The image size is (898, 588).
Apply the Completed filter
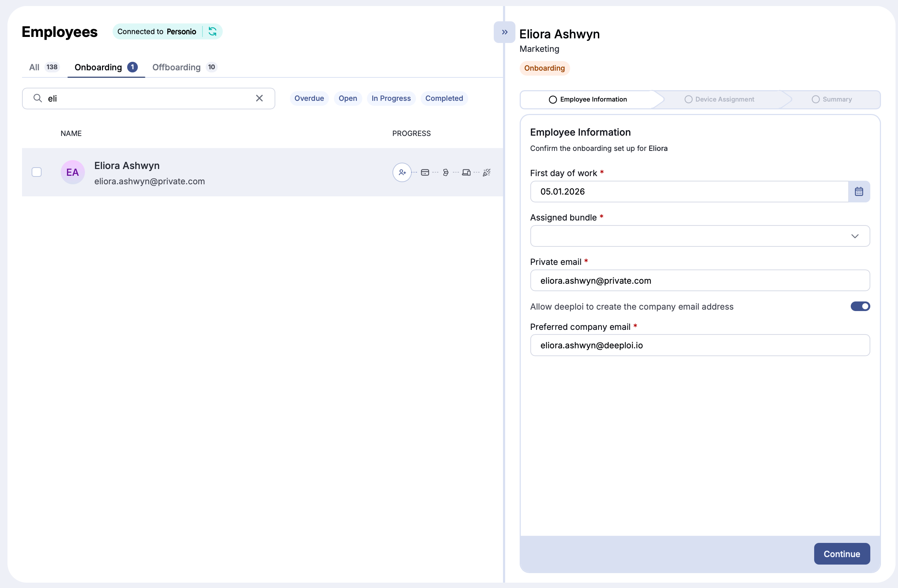coord(444,98)
